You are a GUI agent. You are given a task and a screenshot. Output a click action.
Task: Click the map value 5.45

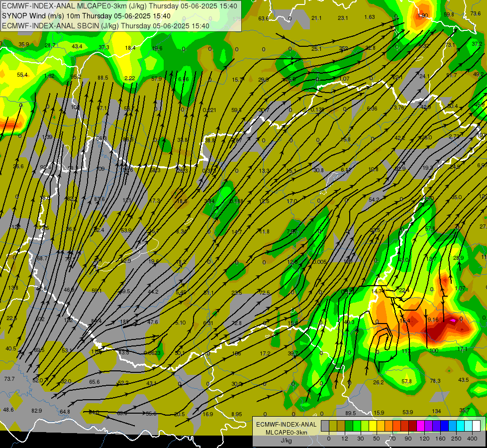tap(181, 292)
